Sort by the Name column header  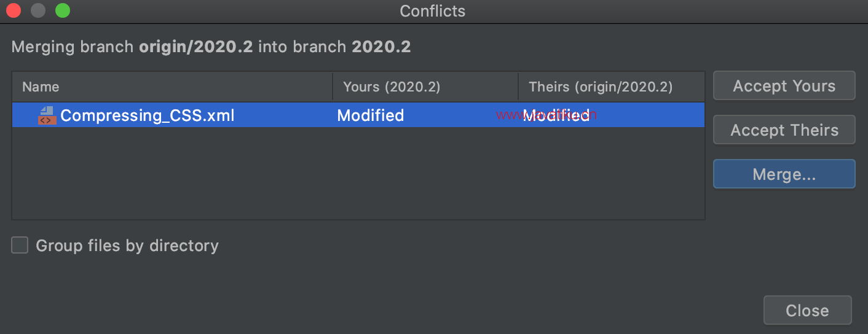point(41,87)
